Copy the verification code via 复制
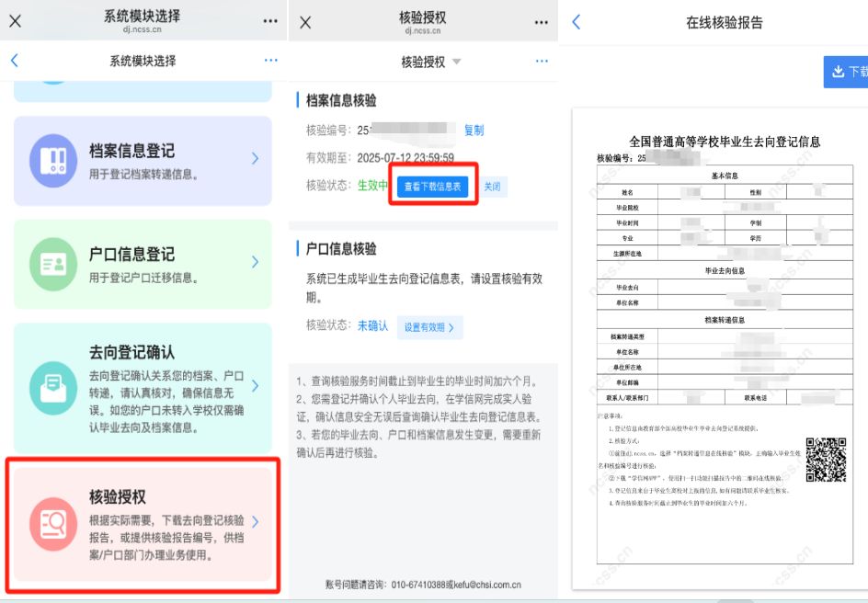 pyautogui.click(x=474, y=131)
